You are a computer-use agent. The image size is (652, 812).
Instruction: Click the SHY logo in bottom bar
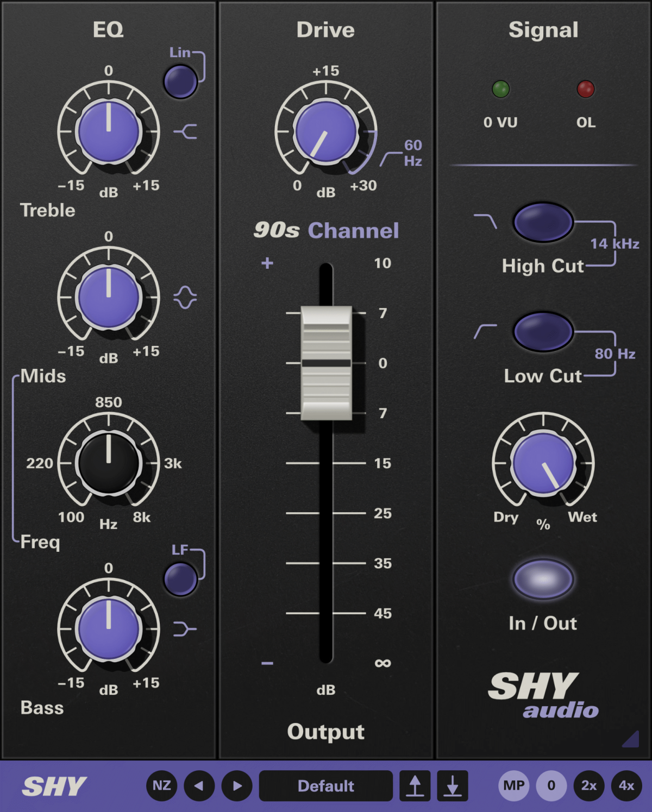click(x=54, y=786)
